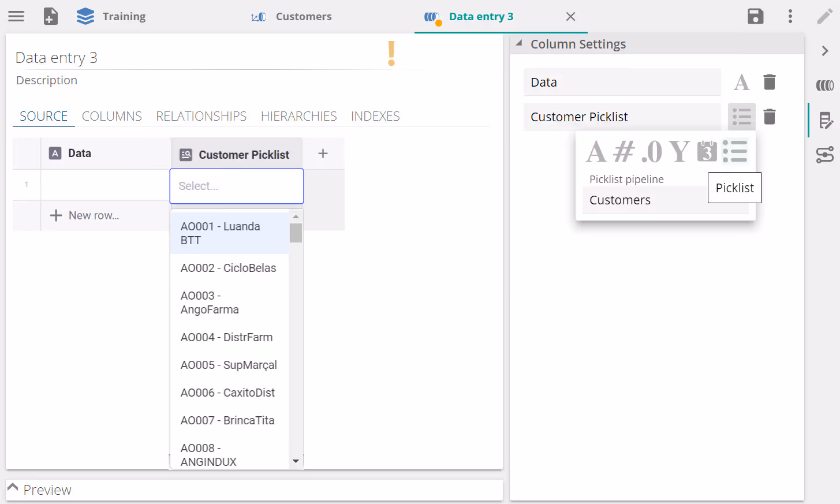Click the pencil edit icon
The image size is (840, 504).
[x=824, y=16]
